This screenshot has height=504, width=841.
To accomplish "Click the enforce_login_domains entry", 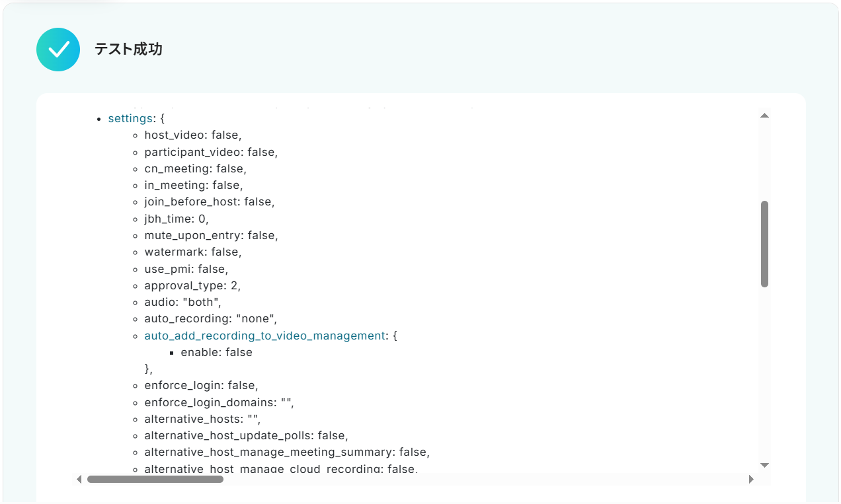I will click(219, 402).
